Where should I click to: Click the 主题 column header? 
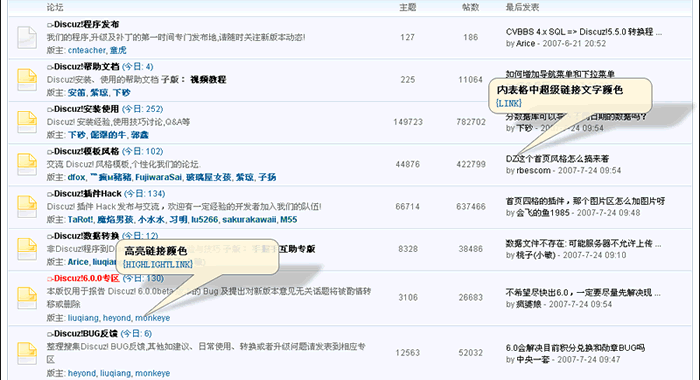coord(408,7)
